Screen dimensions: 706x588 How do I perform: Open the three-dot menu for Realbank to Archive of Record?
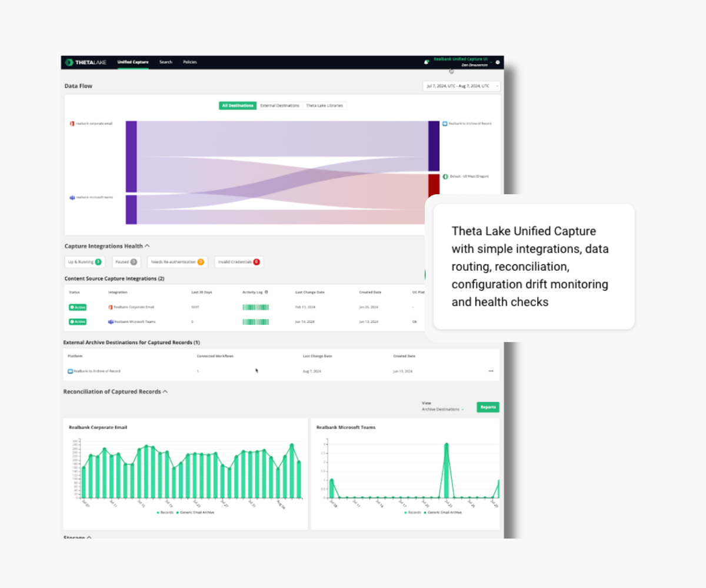coord(492,371)
